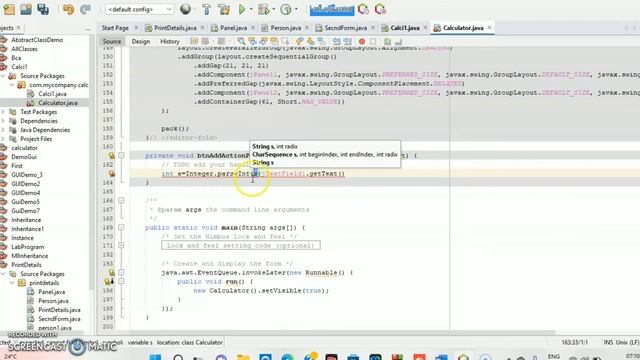Click the Shift Line Left editor icon
Viewport: 640px width, 360px height.
(336, 41)
